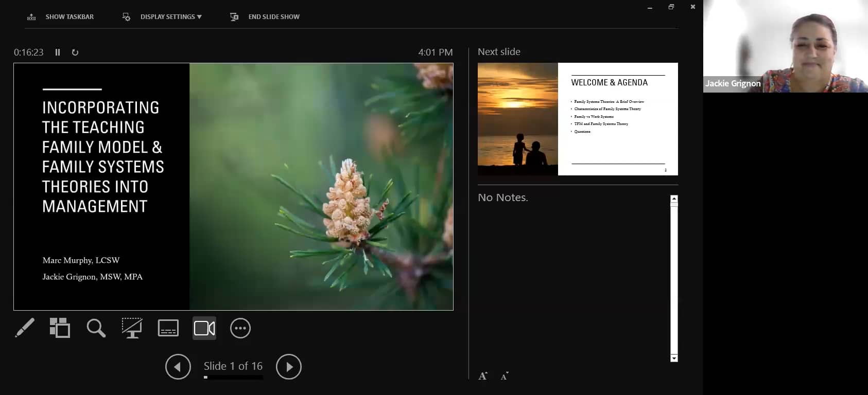Click Show Taskbar
The width and height of the screenshot is (868, 395).
[x=69, y=17]
